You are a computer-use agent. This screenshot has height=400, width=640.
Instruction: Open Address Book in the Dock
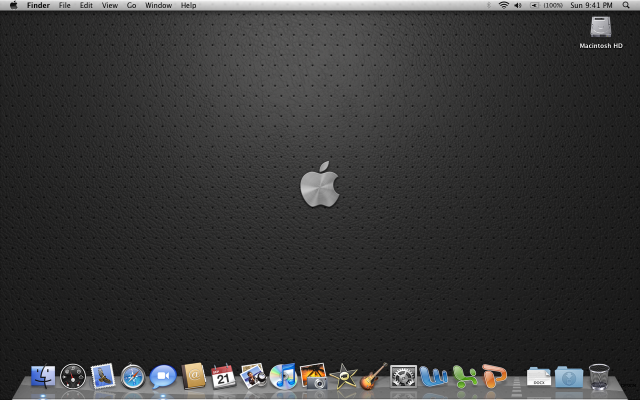click(193, 376)
